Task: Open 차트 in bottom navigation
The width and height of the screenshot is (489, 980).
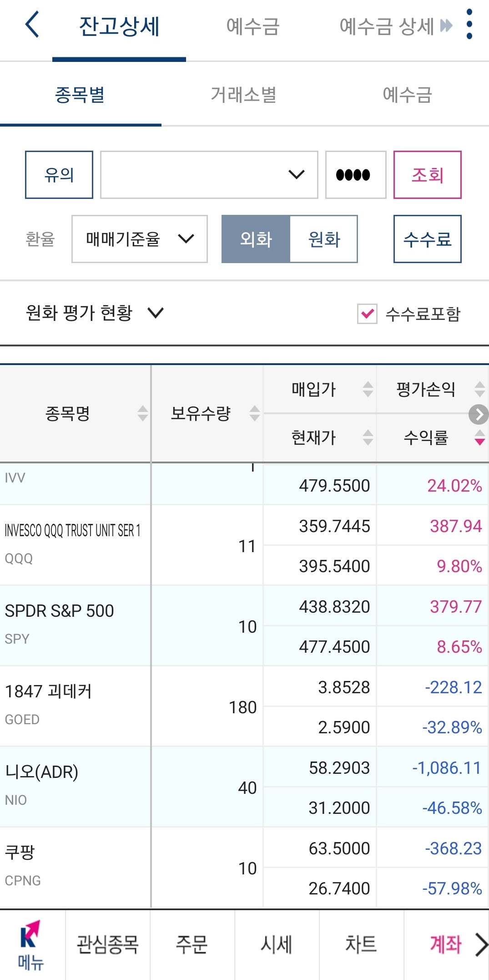Action: 361,944
